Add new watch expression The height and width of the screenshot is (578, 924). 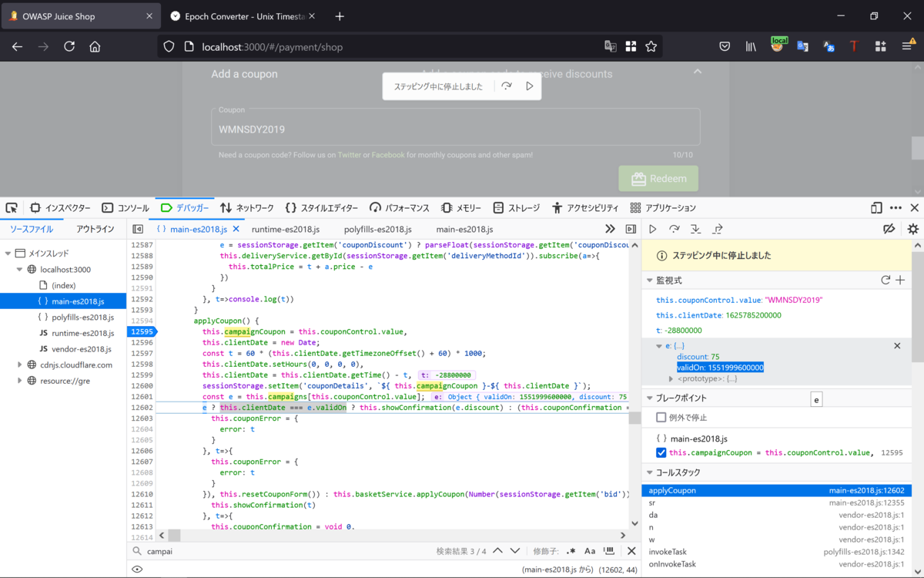coord(900,281)
